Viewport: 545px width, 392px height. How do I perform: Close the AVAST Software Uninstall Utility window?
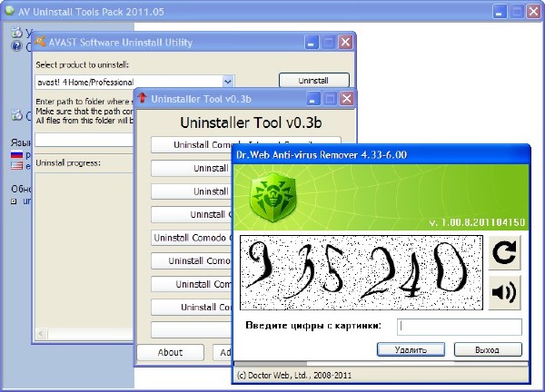[x=345, y=43]
